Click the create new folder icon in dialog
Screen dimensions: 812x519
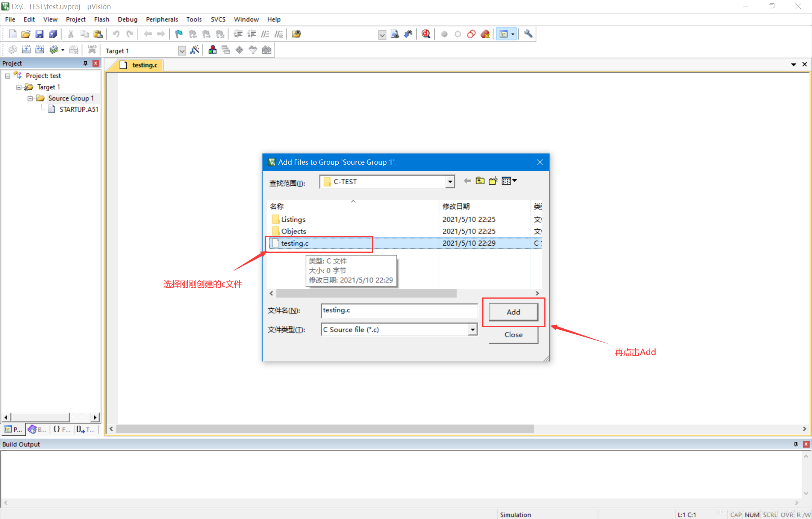[493, 181]
